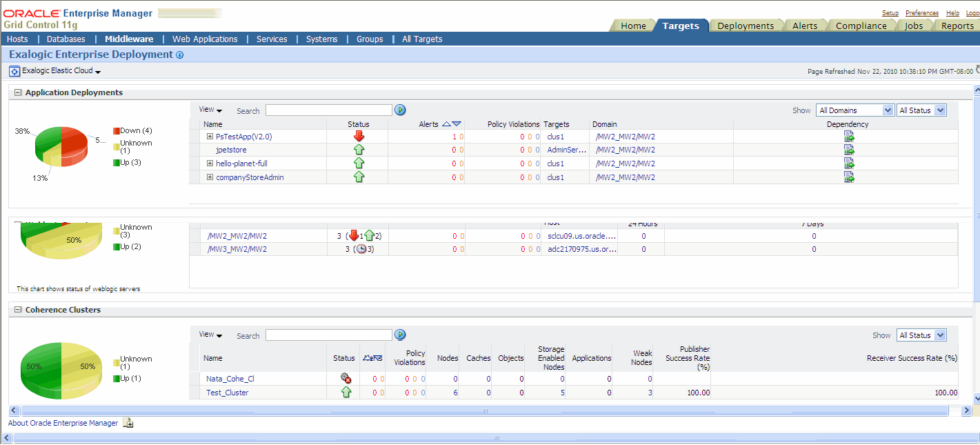Click the red down arrow in MW2 status
This screenshot has height=445, width=980.
(x=354, y=236)
